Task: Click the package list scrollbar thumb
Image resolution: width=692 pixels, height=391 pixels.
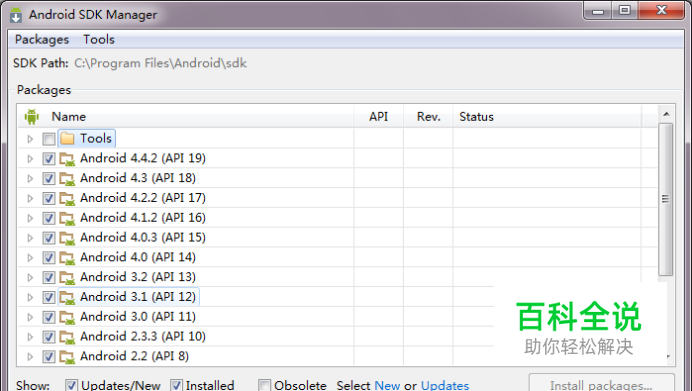Action: (x=666, y=199)
